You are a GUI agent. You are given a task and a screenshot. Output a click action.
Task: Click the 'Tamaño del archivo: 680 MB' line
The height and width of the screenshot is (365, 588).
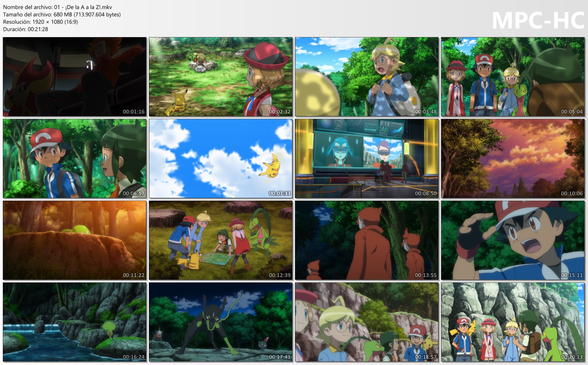[x=62, y=14]
